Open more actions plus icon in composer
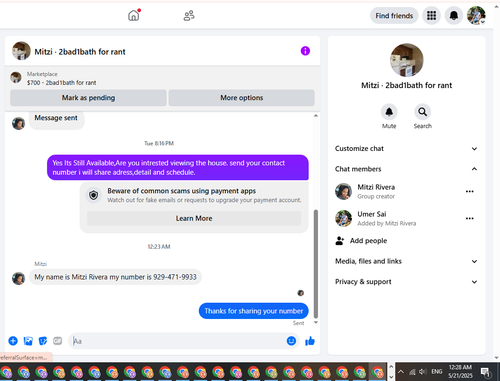This screenshot has width=500, height=381. (x=13, y=341)
